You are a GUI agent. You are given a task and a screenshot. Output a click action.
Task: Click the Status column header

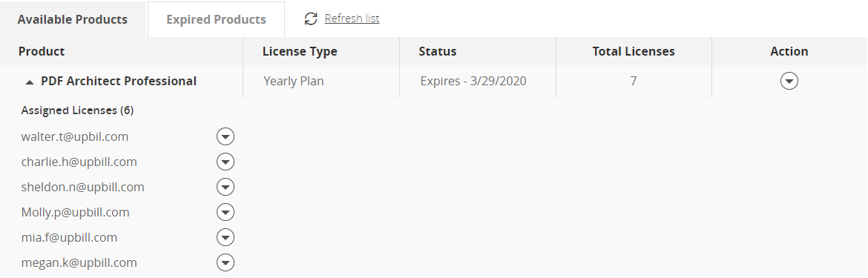pos(437,51)
